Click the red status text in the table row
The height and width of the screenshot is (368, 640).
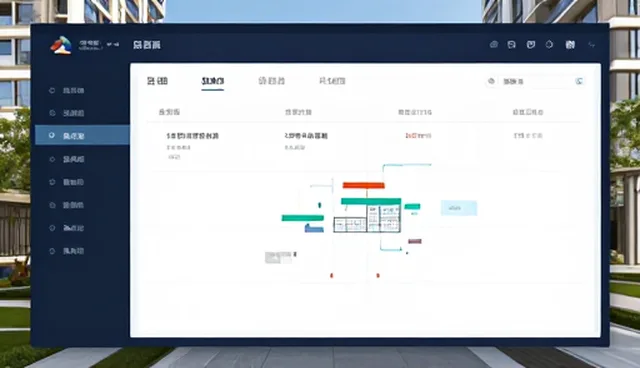point(418,135)
